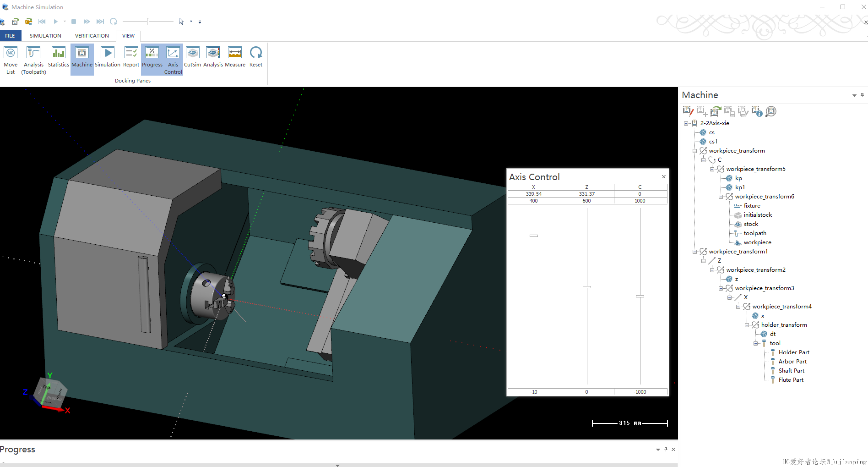Select the toolpath tree item
Viewport: 868px width, 467px height.
[x=755, y=233]
